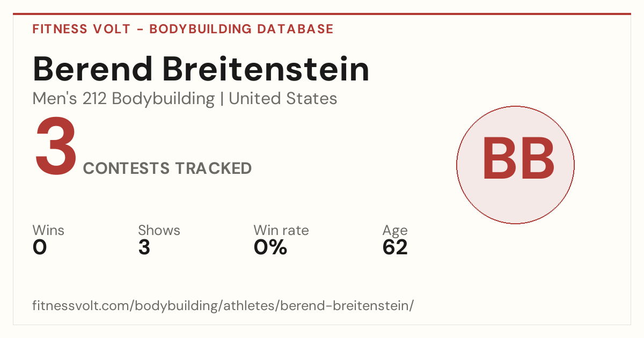The width and height of the screenshot is (644, 338).
Task: Click the Shows stat label
Action: tap(159, 231)
